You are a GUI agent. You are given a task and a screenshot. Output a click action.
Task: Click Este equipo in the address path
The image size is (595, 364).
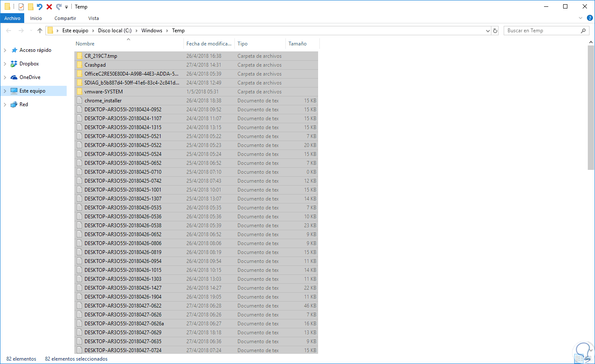click(75, 31)
